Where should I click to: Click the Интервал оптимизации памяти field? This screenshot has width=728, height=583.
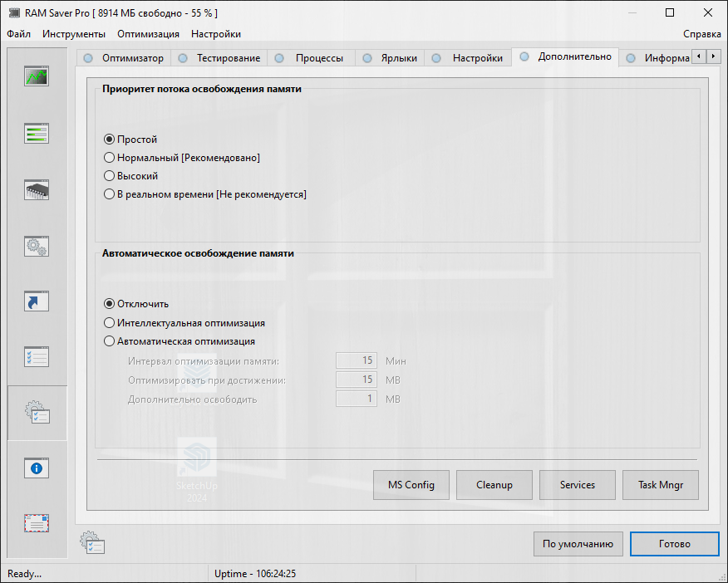coord(357,361)
